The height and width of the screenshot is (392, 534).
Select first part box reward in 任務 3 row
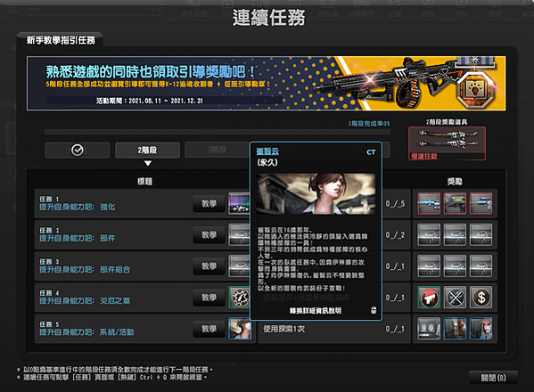point(429,265)
